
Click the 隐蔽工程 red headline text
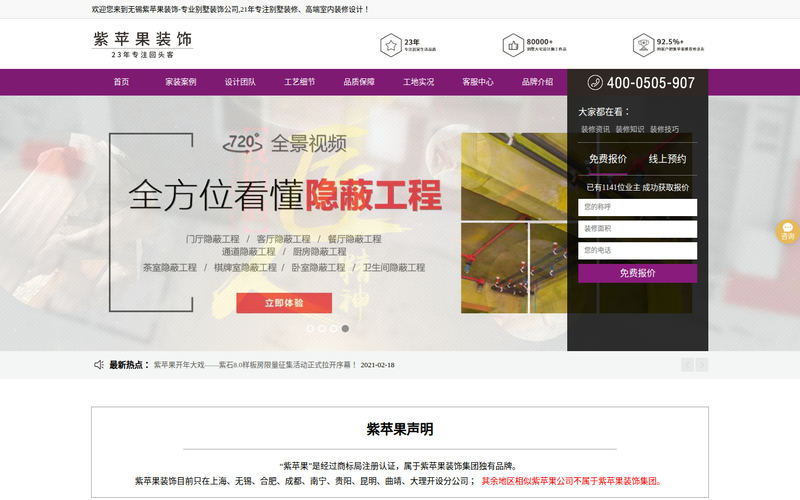click(x=373, y=195)
